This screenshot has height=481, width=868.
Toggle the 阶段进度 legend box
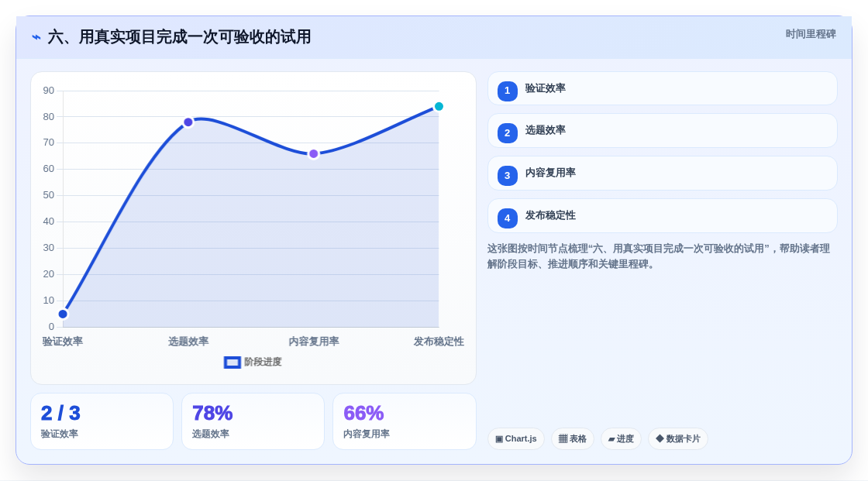232,362
